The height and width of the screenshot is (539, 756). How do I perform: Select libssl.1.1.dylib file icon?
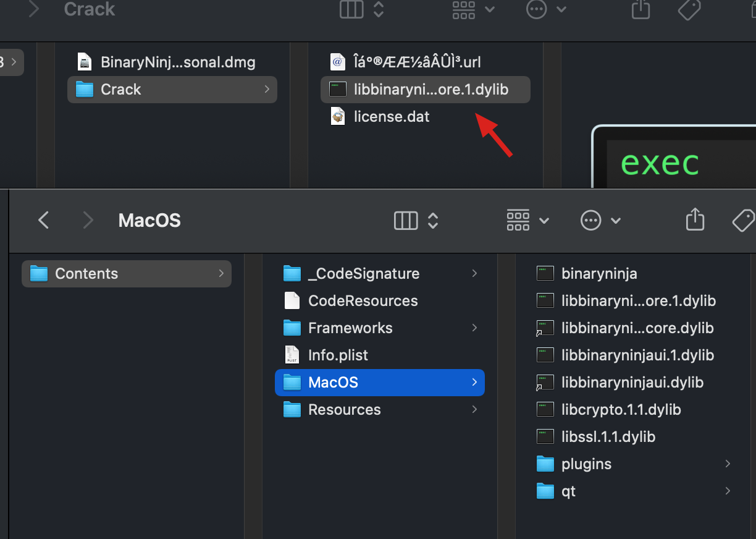click(545, 436)
